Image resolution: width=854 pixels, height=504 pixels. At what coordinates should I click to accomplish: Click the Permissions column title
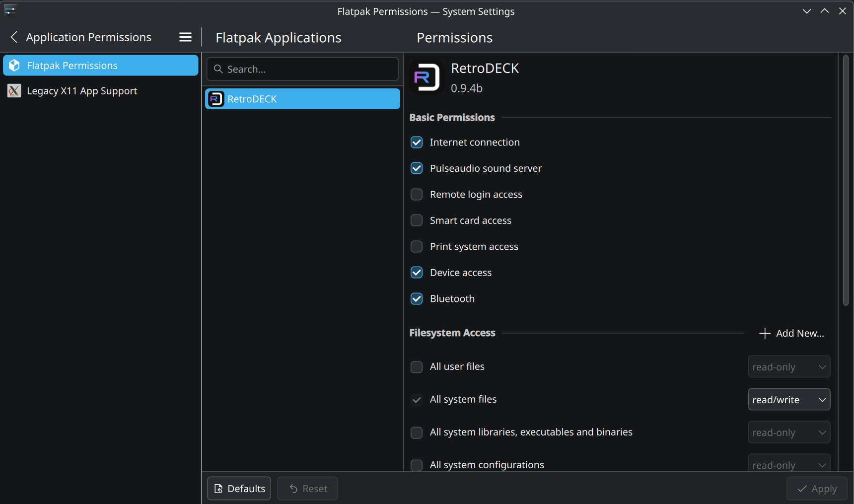coord(454,38)
